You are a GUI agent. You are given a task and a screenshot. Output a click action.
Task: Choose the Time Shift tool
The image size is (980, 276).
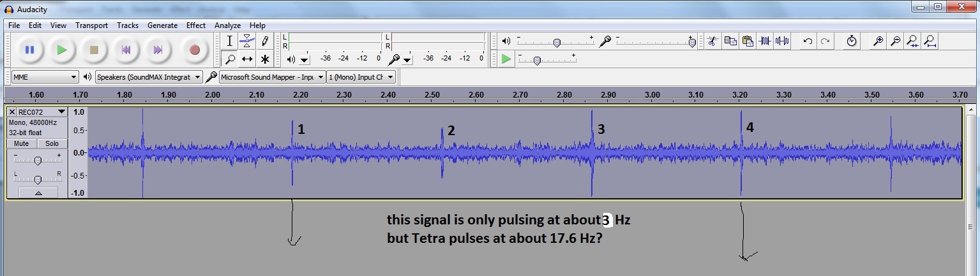(x=247, y=59)
